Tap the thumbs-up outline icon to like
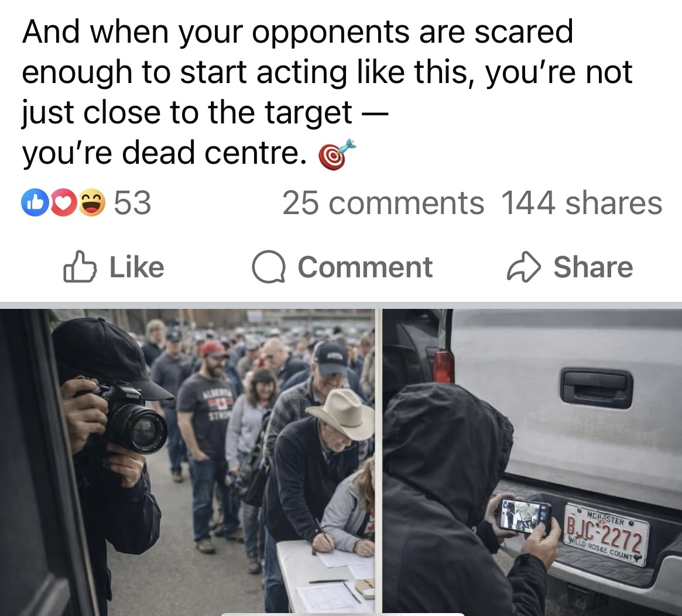The height and width of the screenshot is (616, 682). click(80, 267)
